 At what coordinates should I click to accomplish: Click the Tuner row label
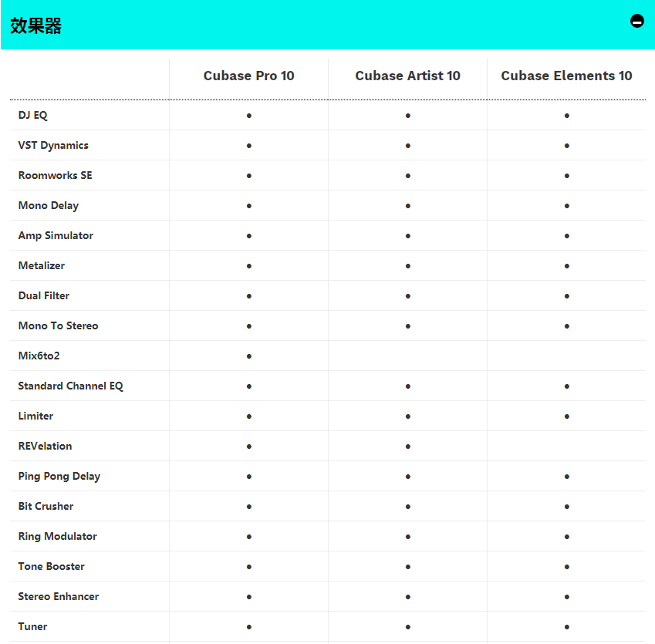[x=32, y=626]
